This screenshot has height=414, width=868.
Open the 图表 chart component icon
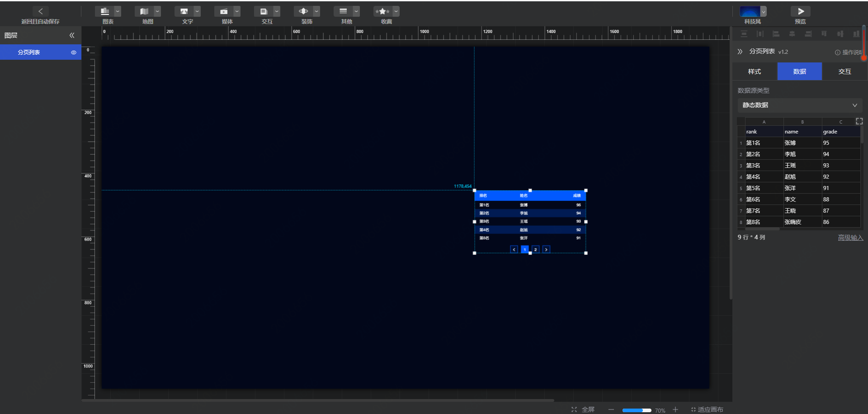coord(104,11)
